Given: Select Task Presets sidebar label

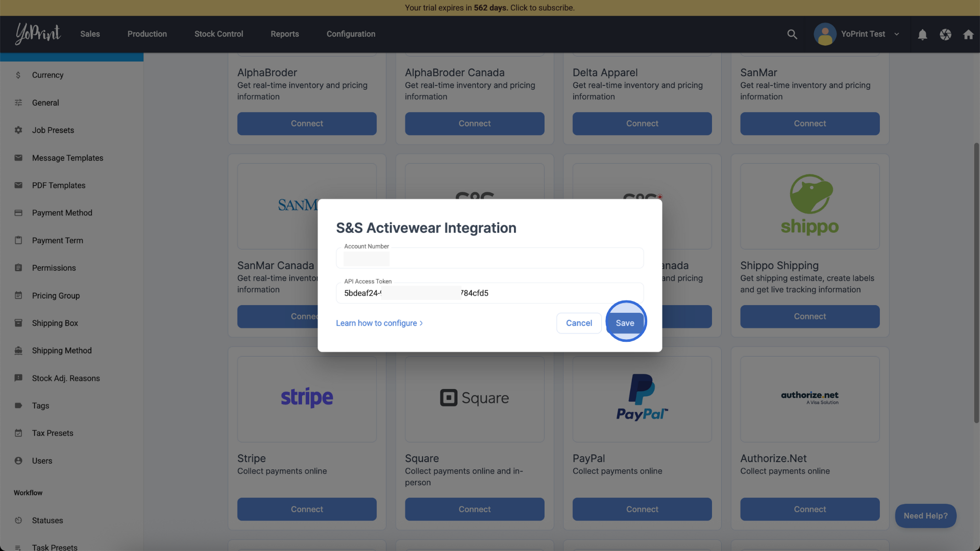Looking at the screenshot, I should coord(55,547).
